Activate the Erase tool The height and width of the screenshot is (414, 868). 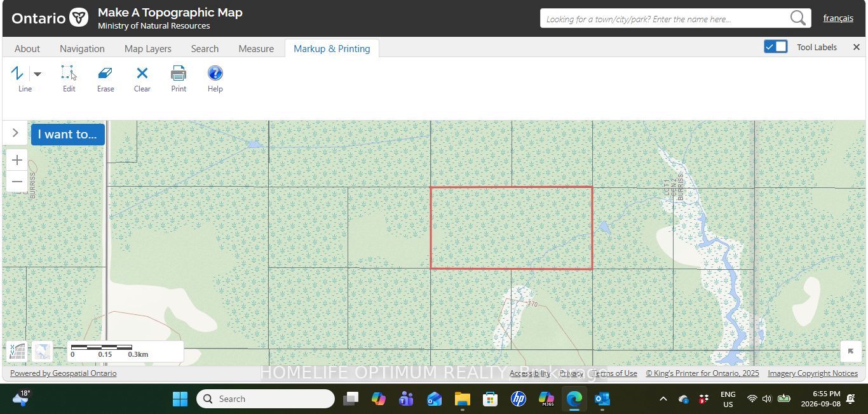click(105, 79)
